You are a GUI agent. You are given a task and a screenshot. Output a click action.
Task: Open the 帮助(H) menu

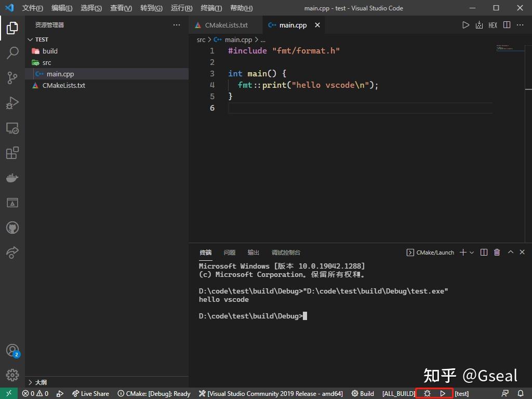[241, 8]
